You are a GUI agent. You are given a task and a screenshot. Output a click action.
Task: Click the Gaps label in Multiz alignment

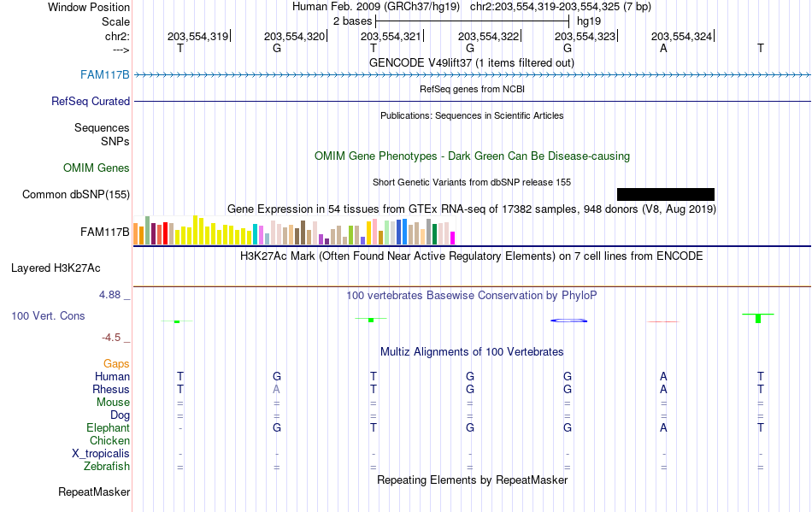(x=116, y=364)
